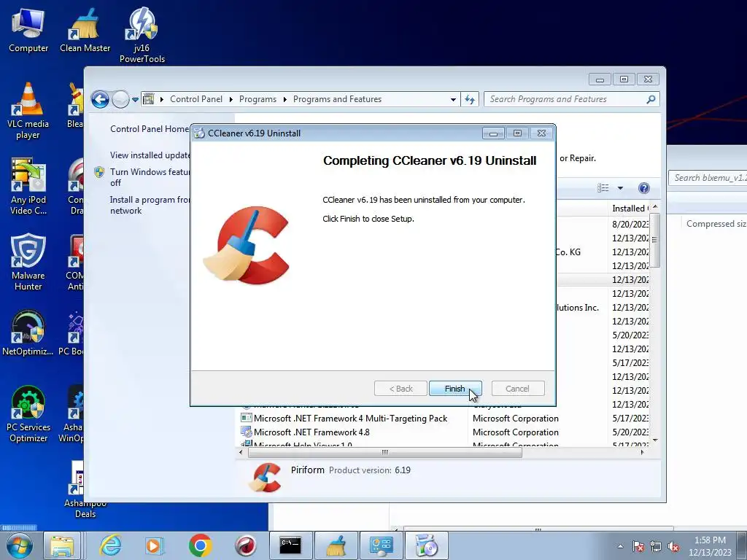
Task: Click the muted volume icon in the tray
Action: click(x=673, y=547)
